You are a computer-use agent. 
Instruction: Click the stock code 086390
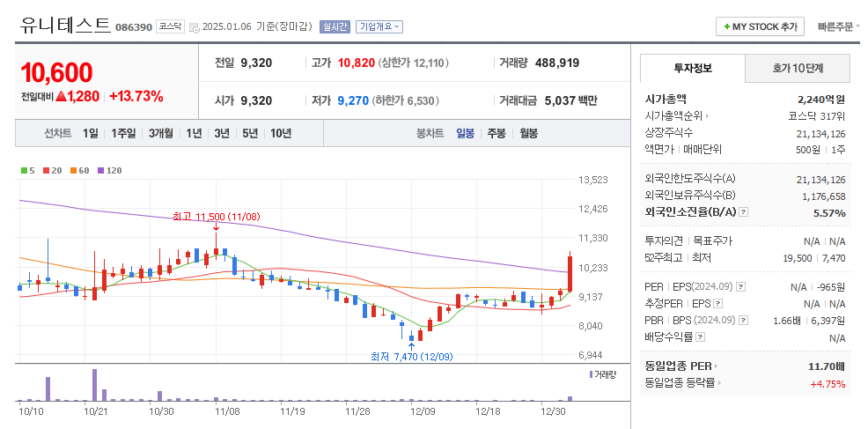click(x=134, y=27)
